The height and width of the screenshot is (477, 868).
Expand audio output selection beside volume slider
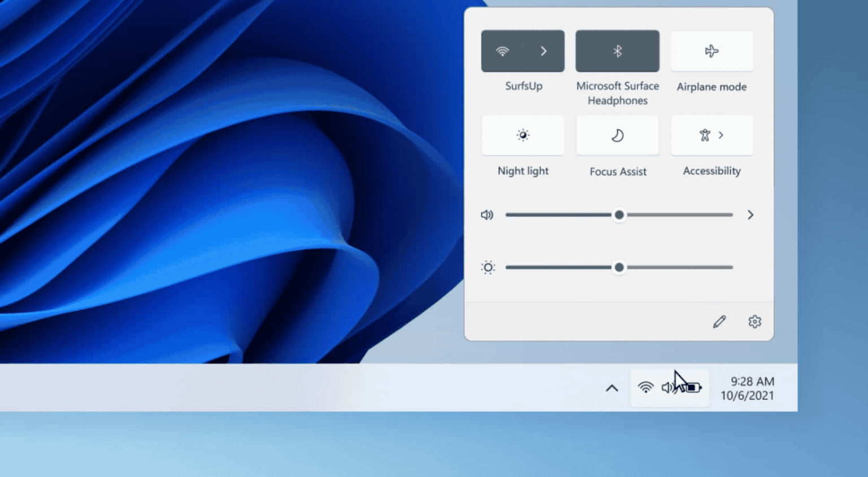pyautogui.click(x=750, y=215)
